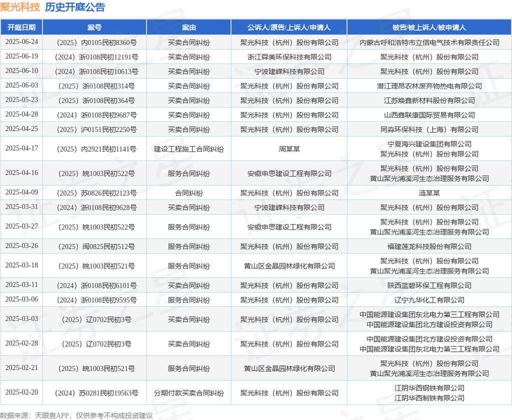Select the 2025-02-28 date cell
Screen dimensions: 512x420
pos(21,343)
